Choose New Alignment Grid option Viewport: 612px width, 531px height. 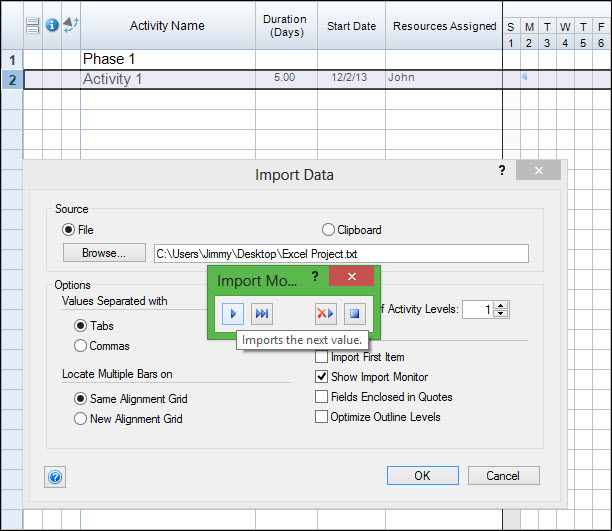(81, 419)
